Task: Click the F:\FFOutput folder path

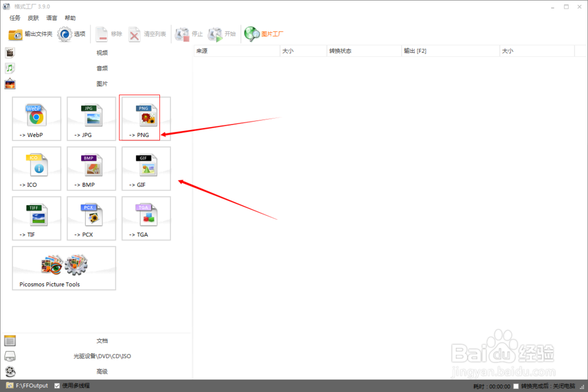Action: pyautogui.click(x=32, y=386)
